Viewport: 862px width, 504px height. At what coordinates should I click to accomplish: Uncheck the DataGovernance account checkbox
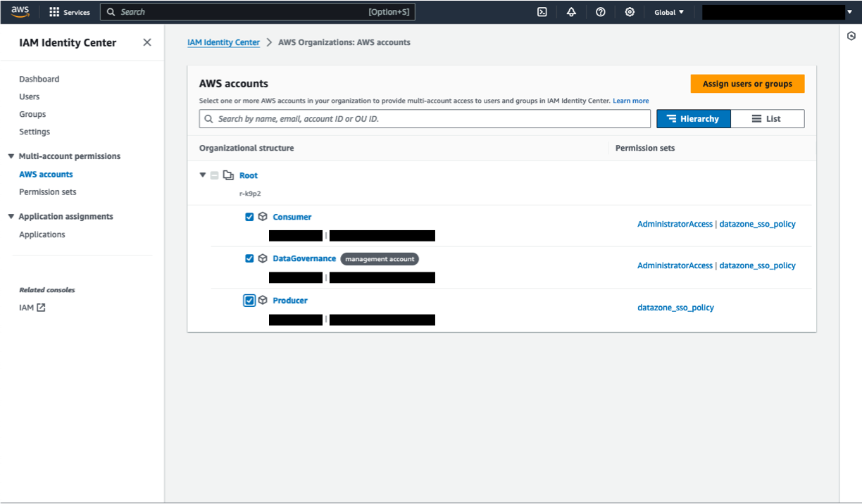click(x=249, y=258)
